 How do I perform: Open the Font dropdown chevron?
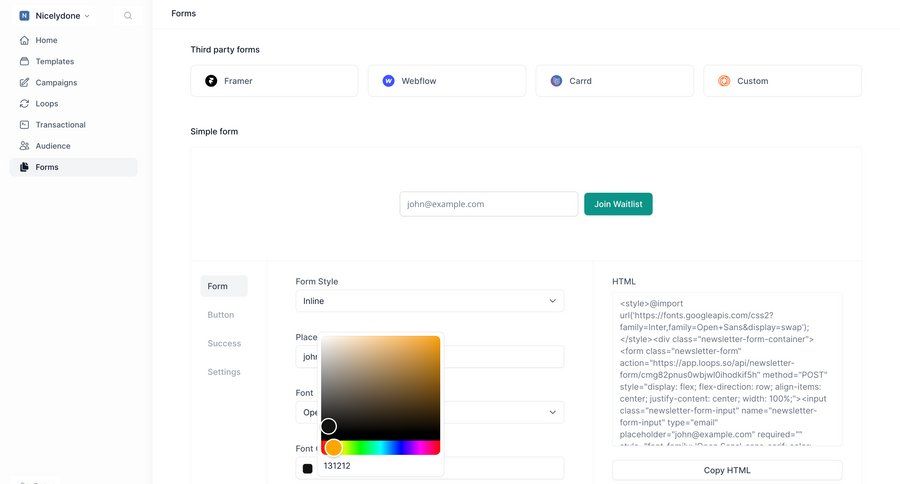pyautogui.click(x=552, y=412)
